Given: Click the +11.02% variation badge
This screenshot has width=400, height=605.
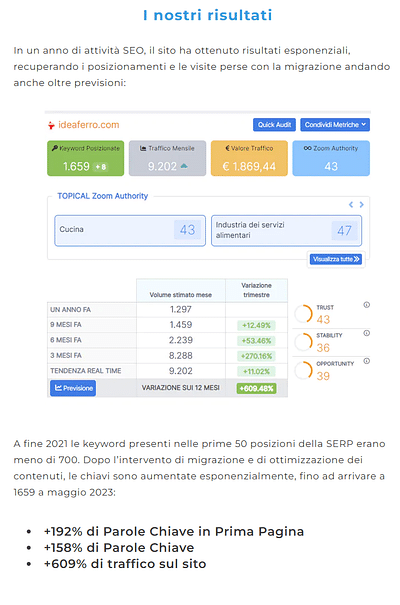Looking at the screenshot, I should pos(256,372).
